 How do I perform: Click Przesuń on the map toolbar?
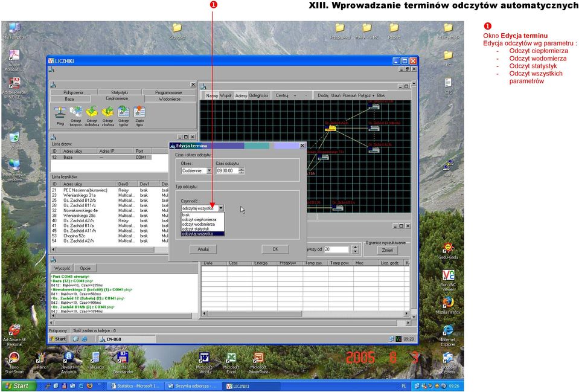pos(350,95)
